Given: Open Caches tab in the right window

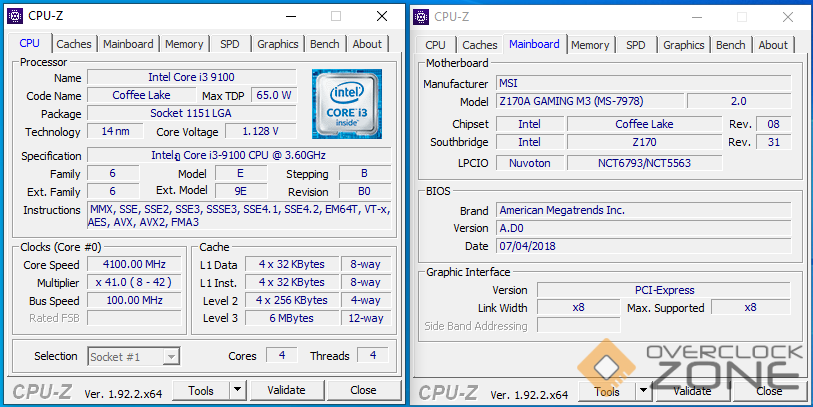Looking at the screenshot, I should (480, 45).
